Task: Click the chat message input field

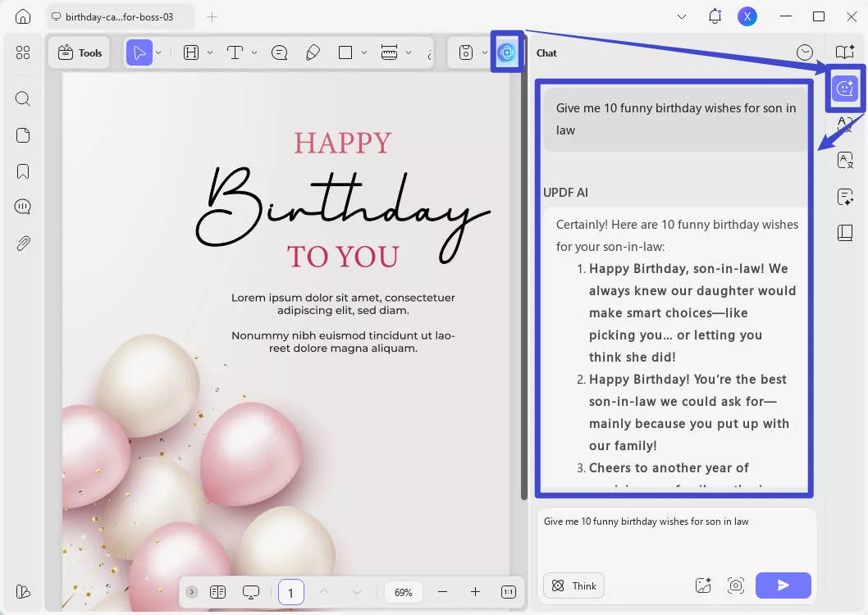Action: [x=677, y=539]
